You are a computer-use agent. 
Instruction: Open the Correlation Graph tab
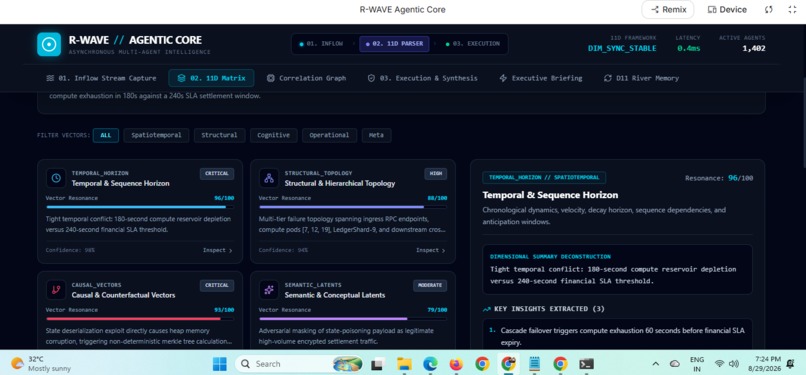tap(306, 78)
